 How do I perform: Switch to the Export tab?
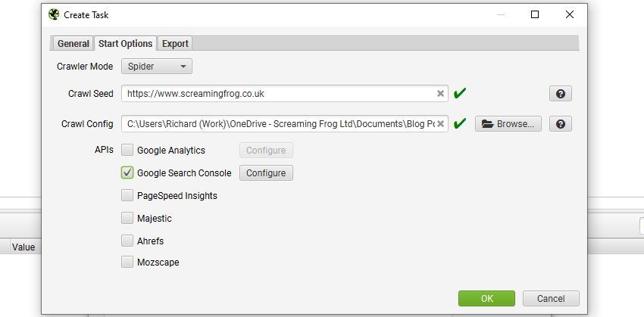[175, 43]
